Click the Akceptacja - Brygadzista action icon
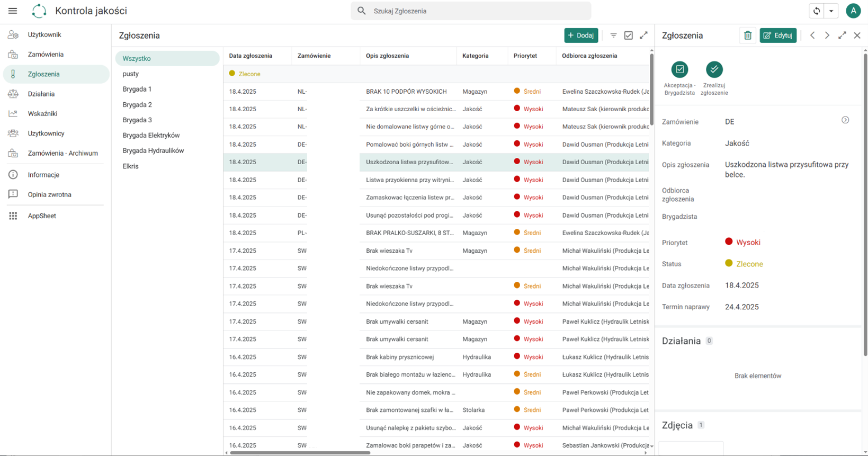The height and width of the screenshot is (456, 868). (680, 69)
